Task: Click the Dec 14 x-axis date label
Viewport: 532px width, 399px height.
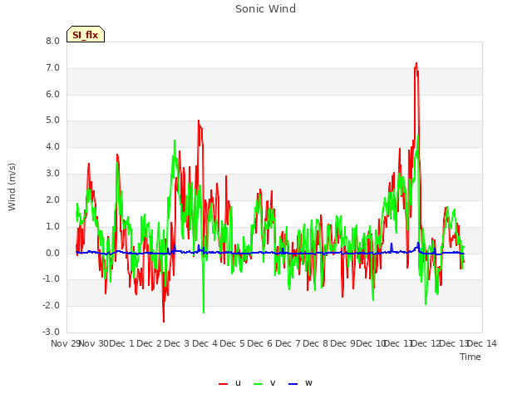Action: point(482,343)
